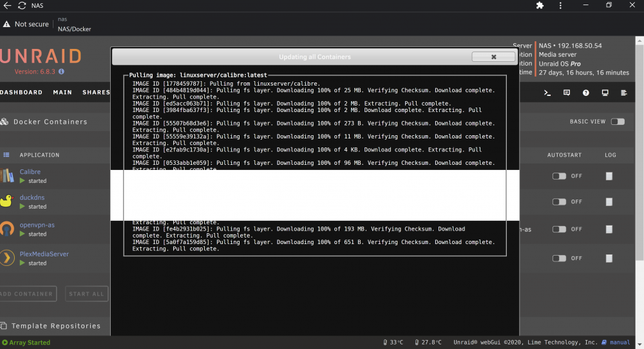Click the Log column header
The height and width of the screenshot is (349, 644).
coord(611,155)
